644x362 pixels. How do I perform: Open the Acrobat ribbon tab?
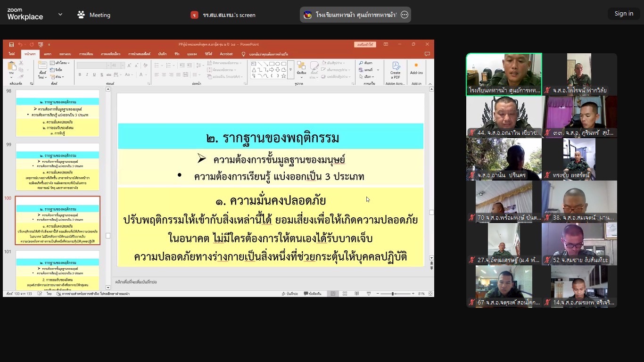pos(226,54)
